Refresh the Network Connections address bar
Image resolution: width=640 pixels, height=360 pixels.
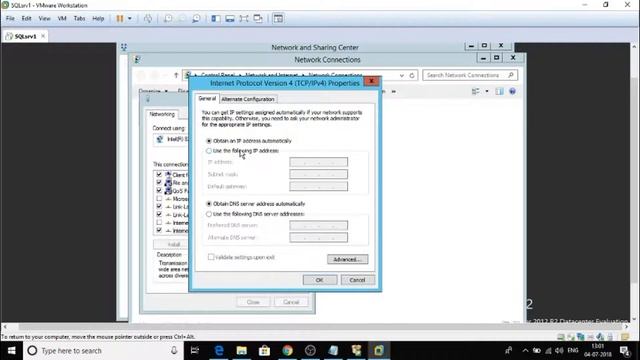(412, 76)
